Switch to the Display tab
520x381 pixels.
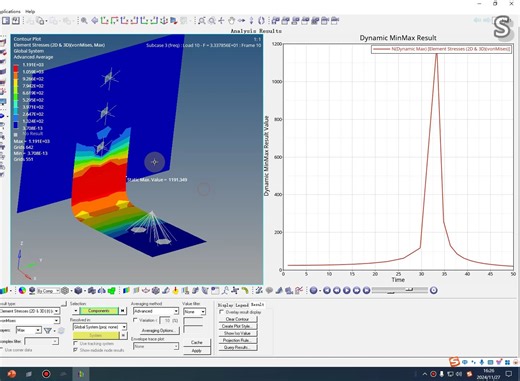225,305
